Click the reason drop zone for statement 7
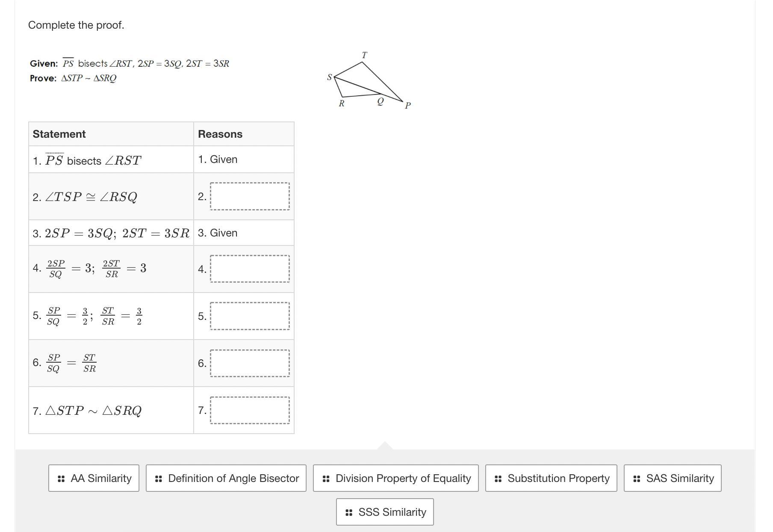 250,410
